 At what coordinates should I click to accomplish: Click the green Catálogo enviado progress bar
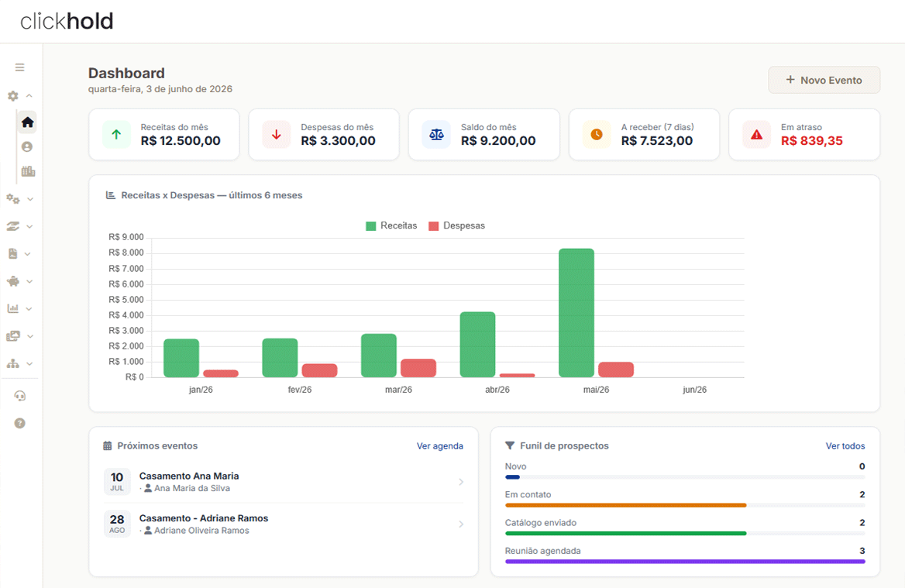(x=625, y=534)
